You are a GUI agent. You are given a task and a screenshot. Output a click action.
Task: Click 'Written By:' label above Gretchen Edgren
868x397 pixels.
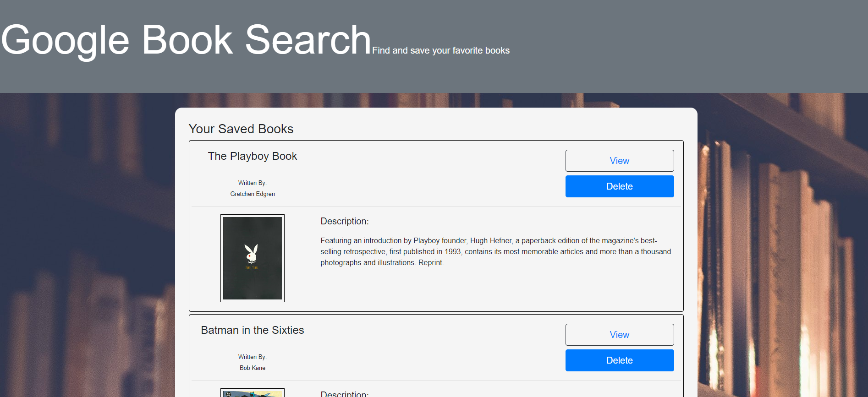coord(252,183)
